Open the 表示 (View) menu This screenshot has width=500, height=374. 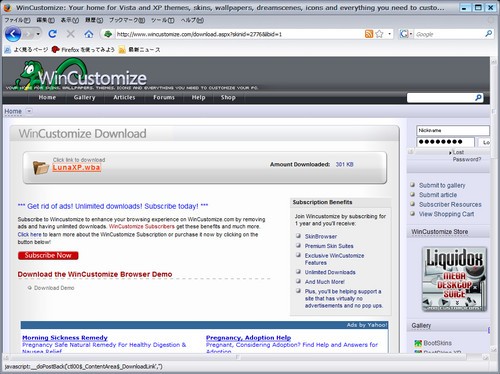pos(69,20)
